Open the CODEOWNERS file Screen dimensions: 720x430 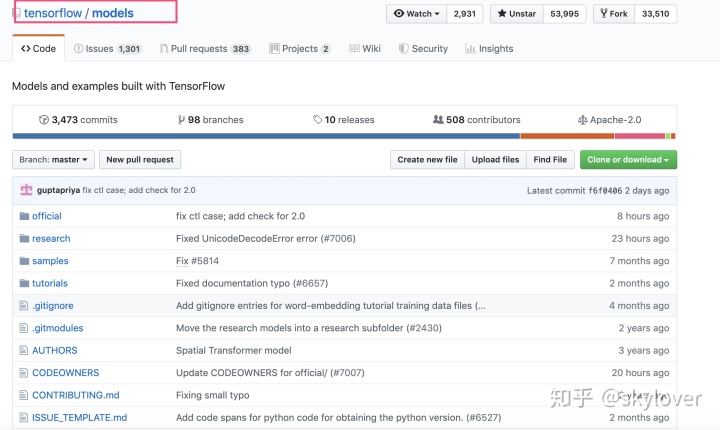(66, 373)
